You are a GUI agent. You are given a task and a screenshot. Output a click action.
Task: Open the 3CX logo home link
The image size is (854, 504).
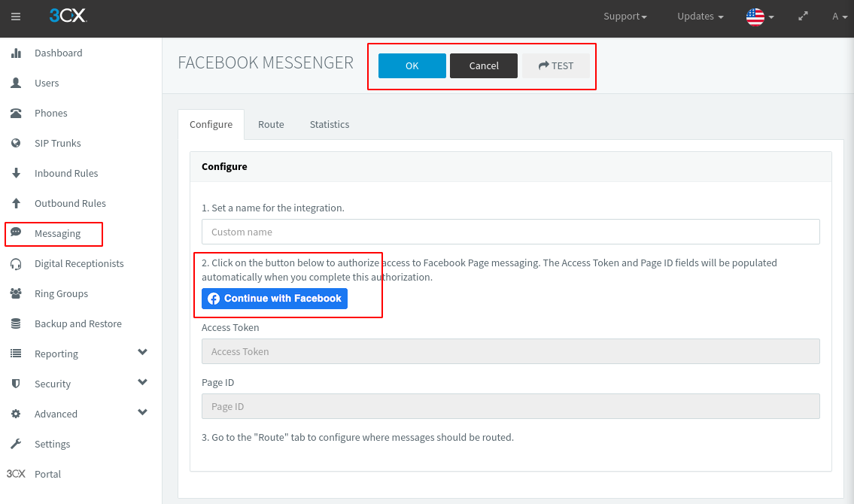[68, 16]
